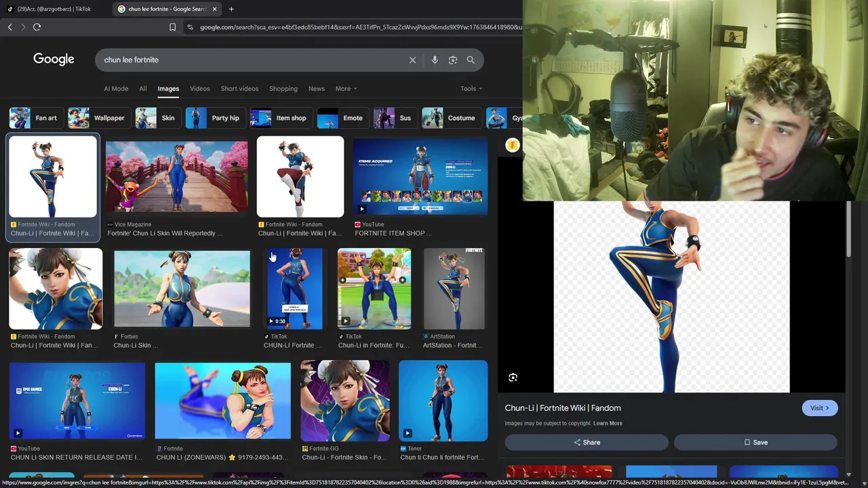868x488 pixels.
Task: Filter images by Party hip chip
Action: [214, 118]
